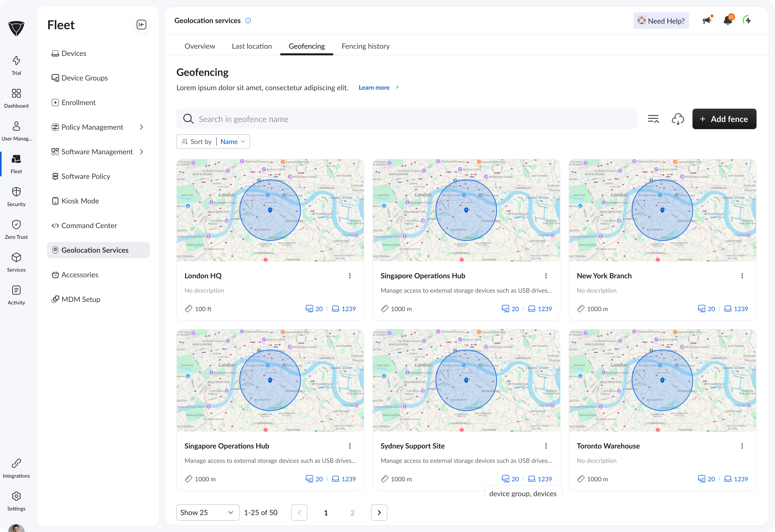
Task: Open the announcements megaphone icon
Action: [707, 20]
